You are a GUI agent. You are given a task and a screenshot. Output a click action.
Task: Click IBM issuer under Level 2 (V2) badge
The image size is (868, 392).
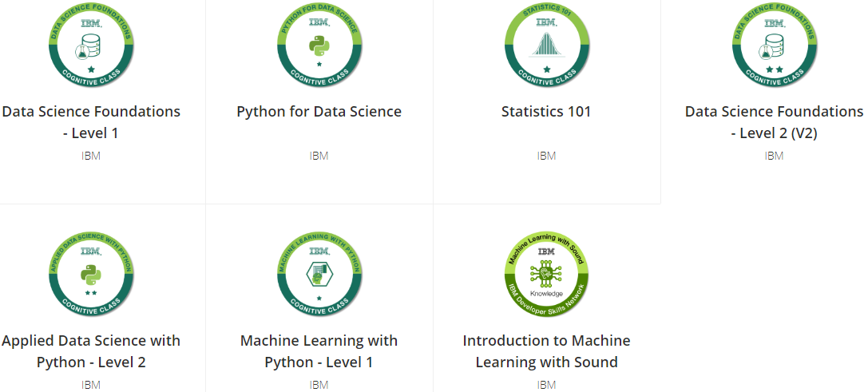tap(774, 156)
